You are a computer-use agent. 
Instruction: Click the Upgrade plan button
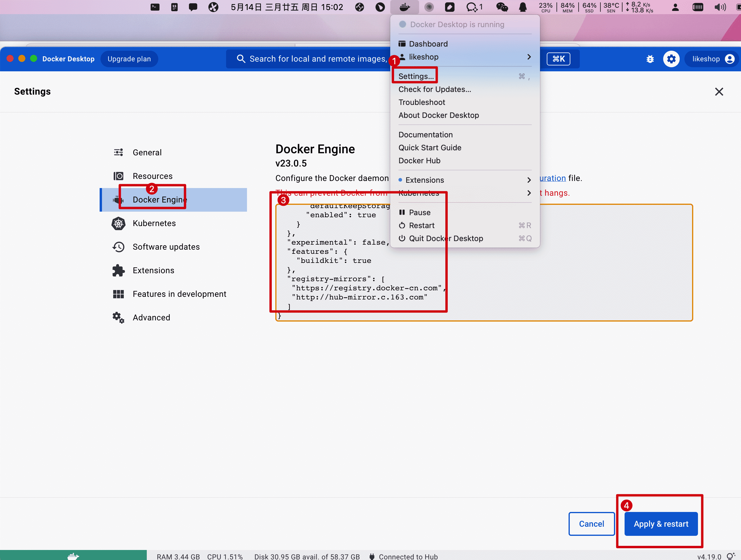click(129, 59)
